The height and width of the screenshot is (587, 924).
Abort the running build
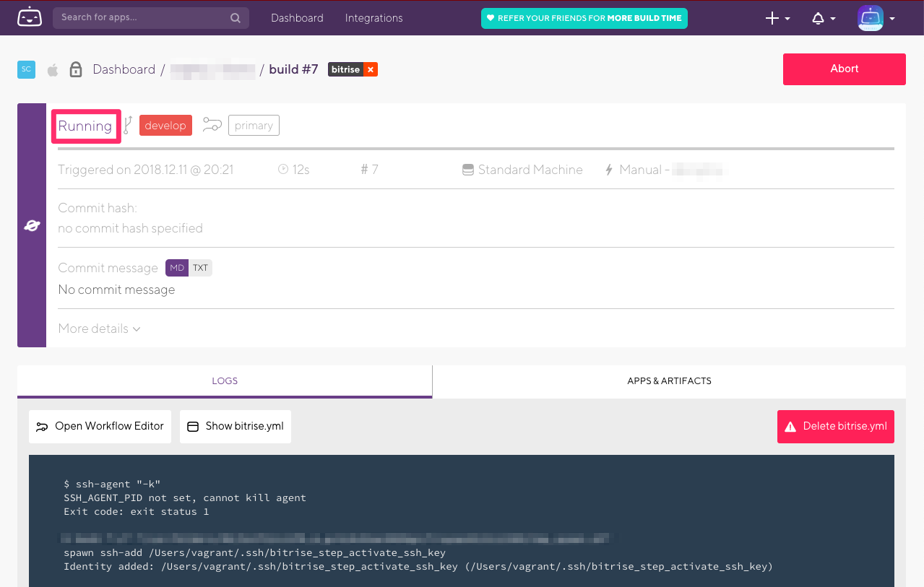[844, 69]
